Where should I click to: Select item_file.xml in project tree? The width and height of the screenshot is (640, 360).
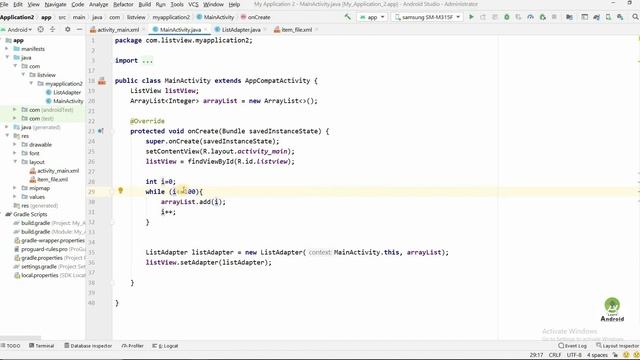[49, 179]
